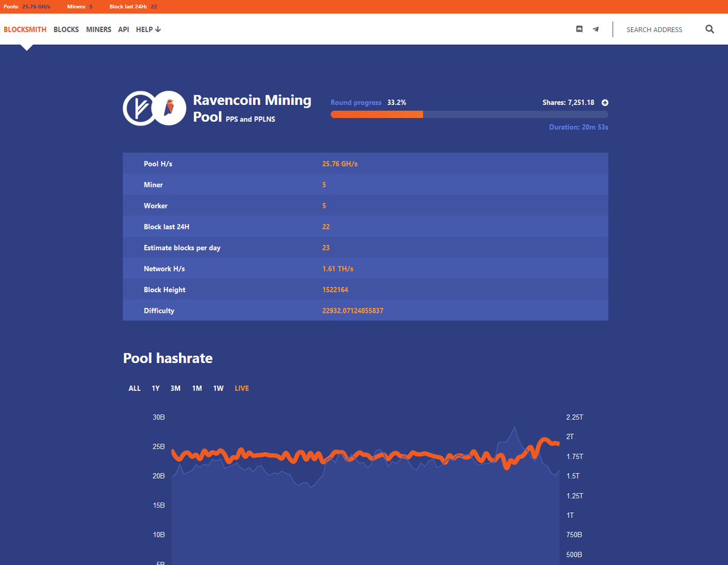
Task: Open the BLOCKS page
Action: click(66, 28)
